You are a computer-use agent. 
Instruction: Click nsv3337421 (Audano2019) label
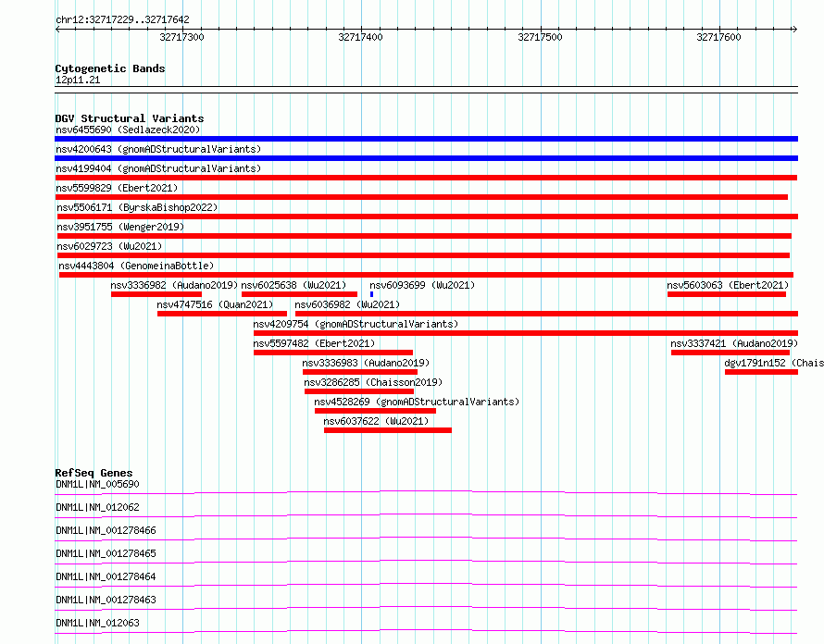[x=734, y=343]
